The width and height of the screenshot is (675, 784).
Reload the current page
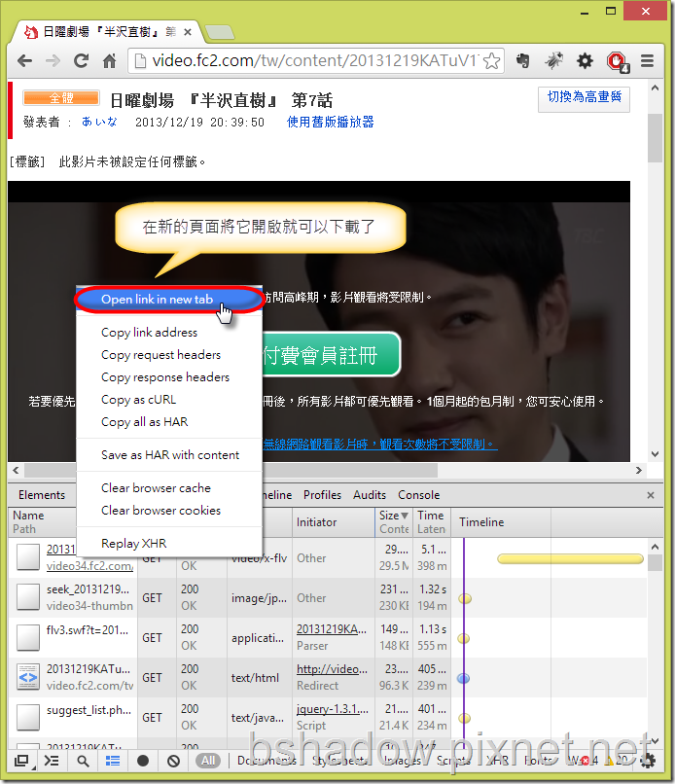(x=81, y=61)
